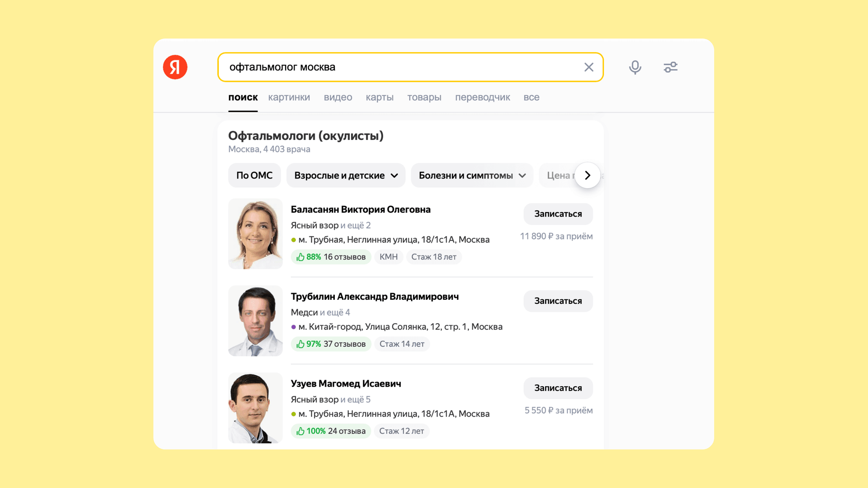Screen dimensions: 868x488
Task: Clear the search query with the X icon
Action: (589, 67)
